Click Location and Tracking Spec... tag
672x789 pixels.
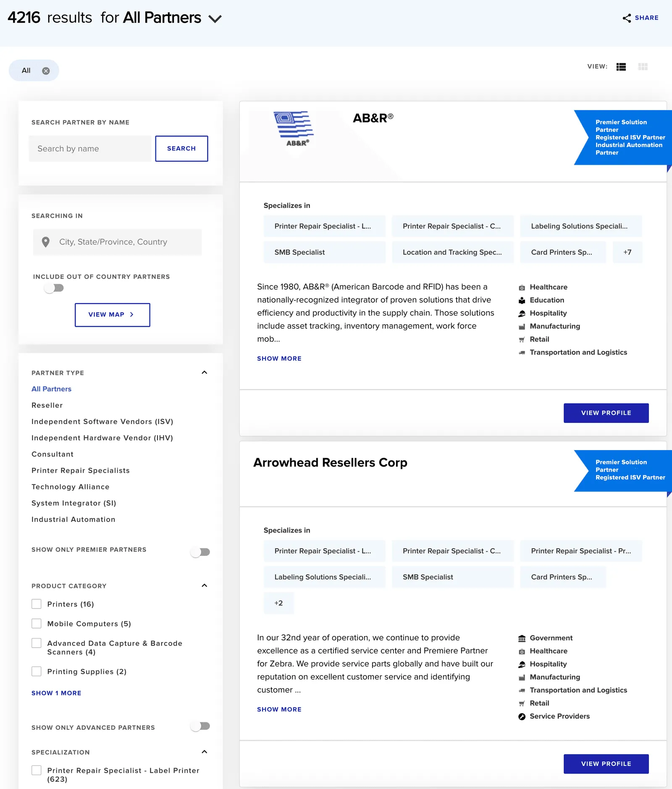pyautogui.click(x=453, y=252)
